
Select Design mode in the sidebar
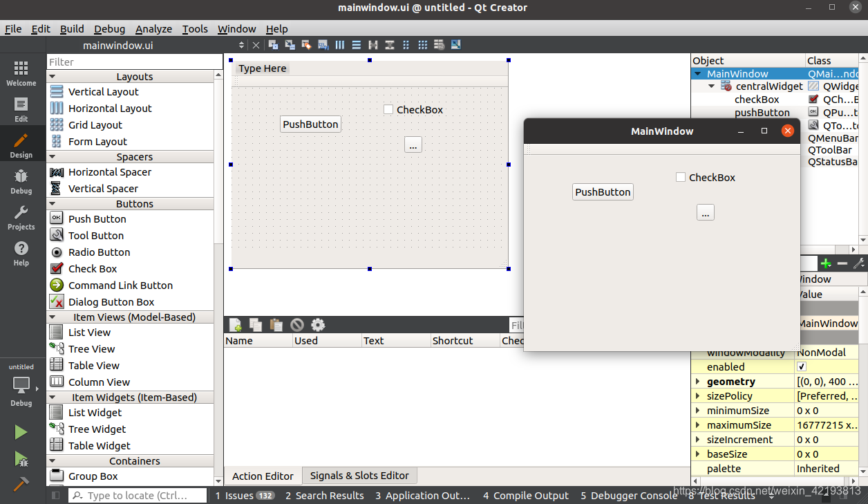click(21, 145)
